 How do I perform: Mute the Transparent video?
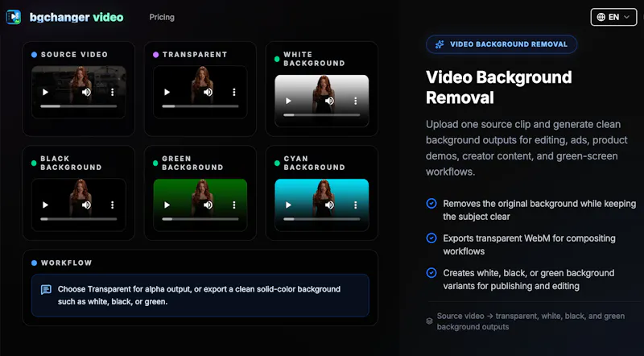point(208,92)
